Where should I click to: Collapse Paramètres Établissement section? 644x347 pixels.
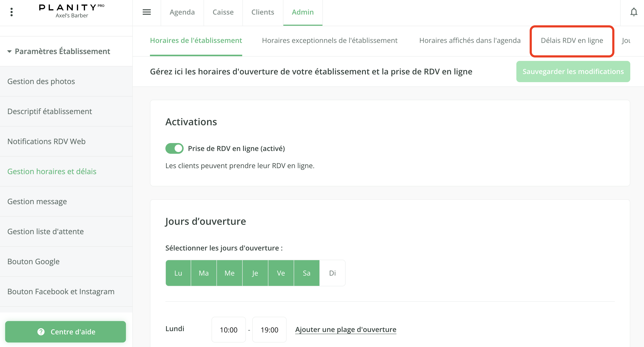(9, 51)
